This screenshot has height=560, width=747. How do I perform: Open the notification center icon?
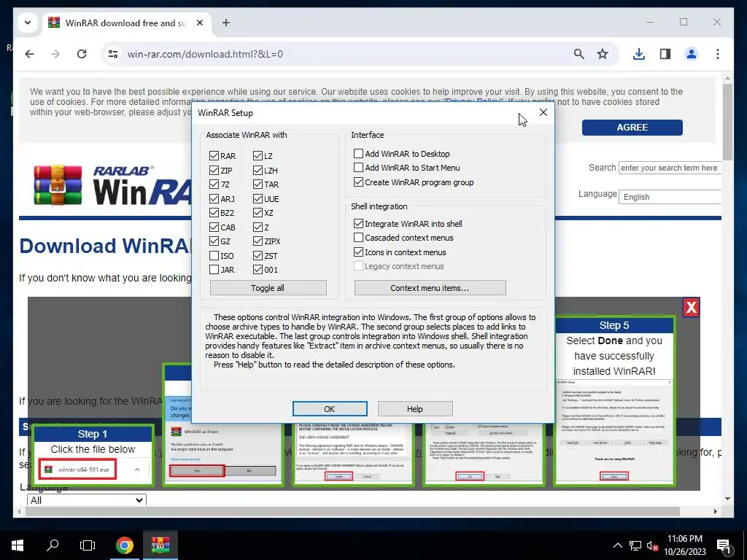coord(724,545)
